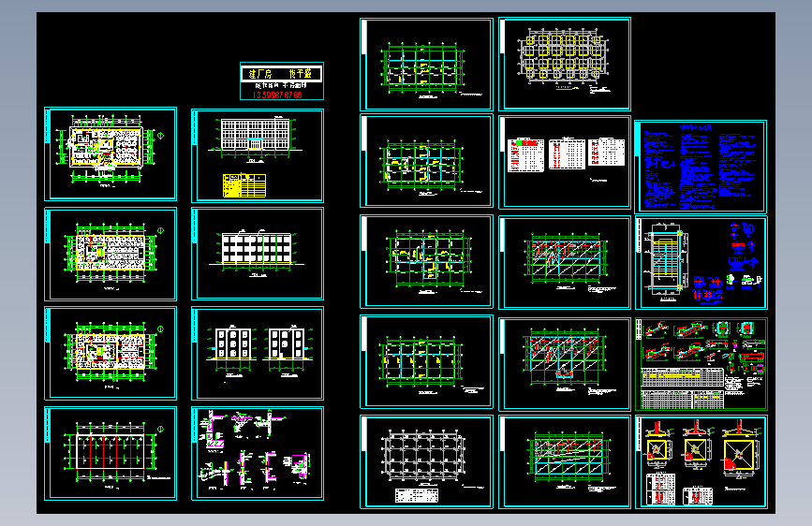The width and height of the screenshot is (812, 526).
Task: Select the left side elevation drawing
Action: click(233, 344)
